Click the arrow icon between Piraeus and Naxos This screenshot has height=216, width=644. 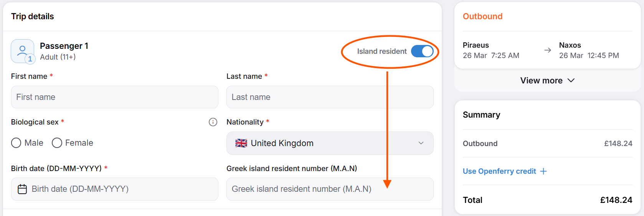(548, 50)
